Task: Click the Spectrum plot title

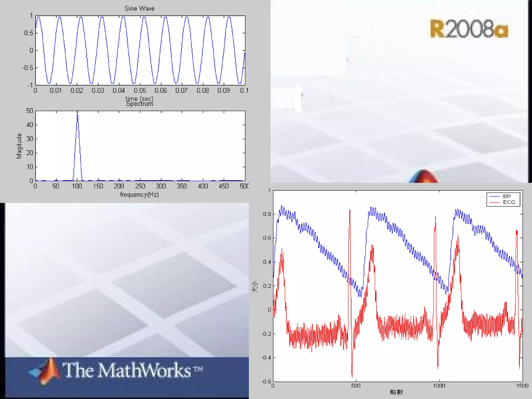Action: (139, 104)
